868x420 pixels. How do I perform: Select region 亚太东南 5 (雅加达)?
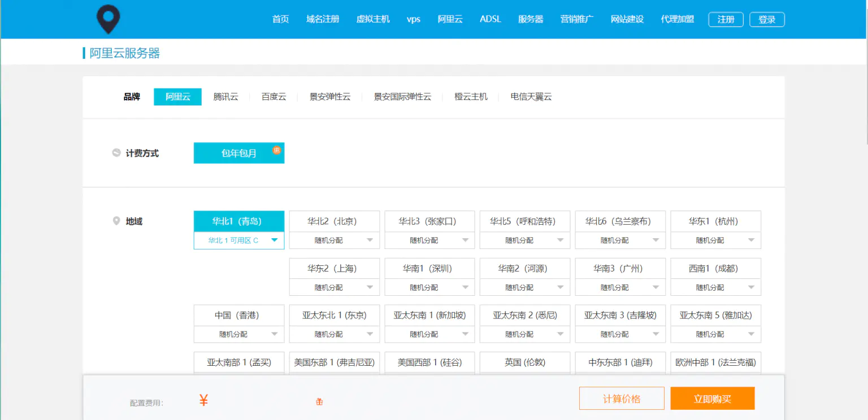click(716, 316)
